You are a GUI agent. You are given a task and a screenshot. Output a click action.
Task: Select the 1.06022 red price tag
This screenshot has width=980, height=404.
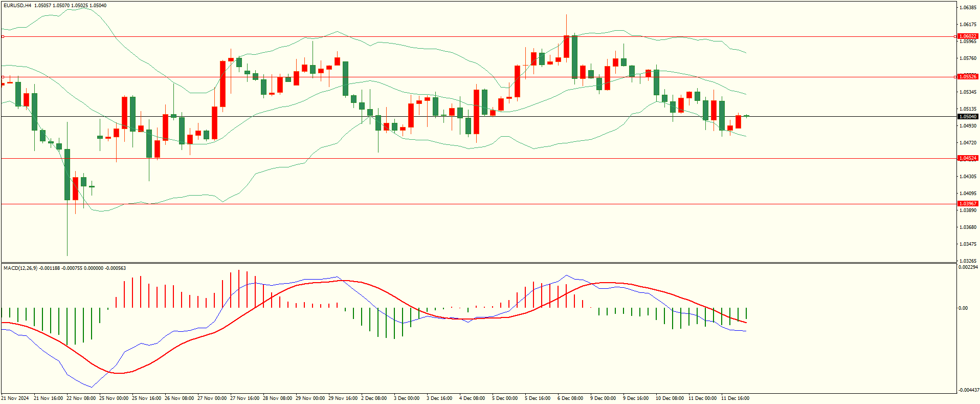(967, 36)
